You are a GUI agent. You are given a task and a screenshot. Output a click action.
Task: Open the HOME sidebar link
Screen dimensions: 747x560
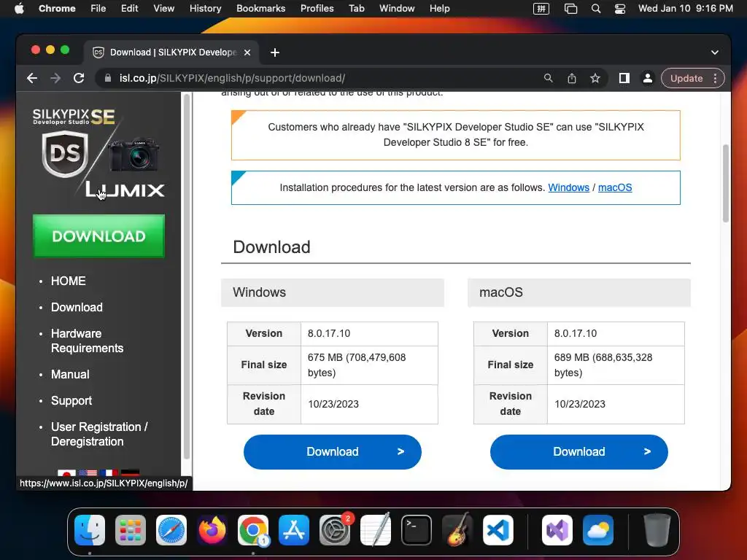[x=68, y=281]
